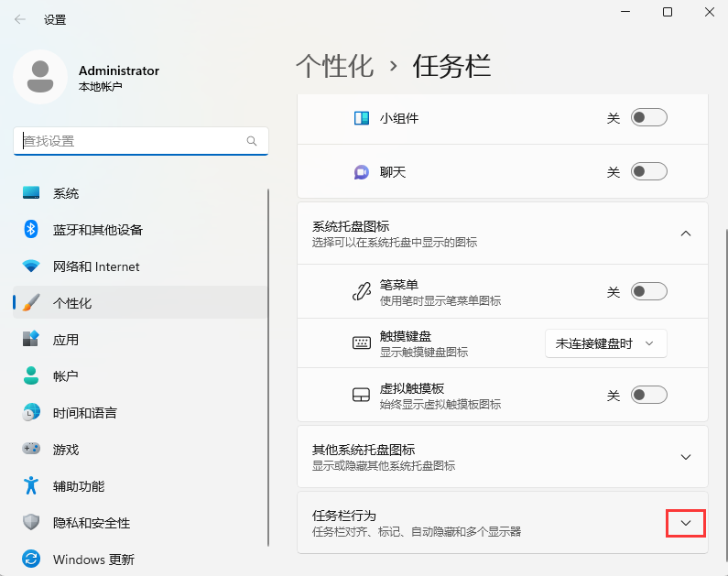
Task: Open the 未连接键盘时 dropdown
Action: tap(606, 343)
